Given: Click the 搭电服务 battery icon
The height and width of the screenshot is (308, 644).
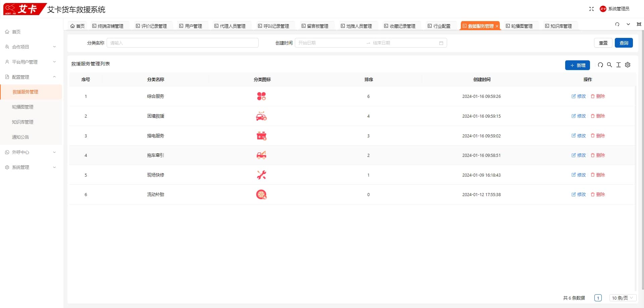Looking at the screenshot, I should click(261, 136).
